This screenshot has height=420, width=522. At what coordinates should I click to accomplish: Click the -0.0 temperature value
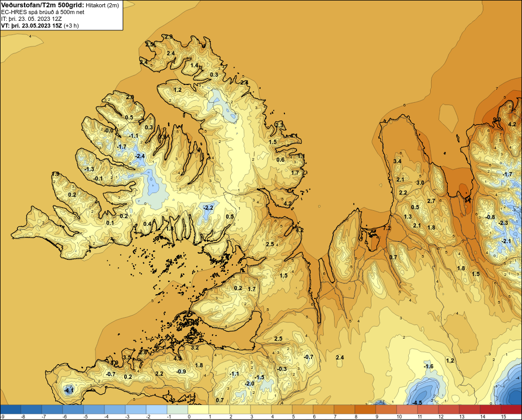(x=109, y=130)
